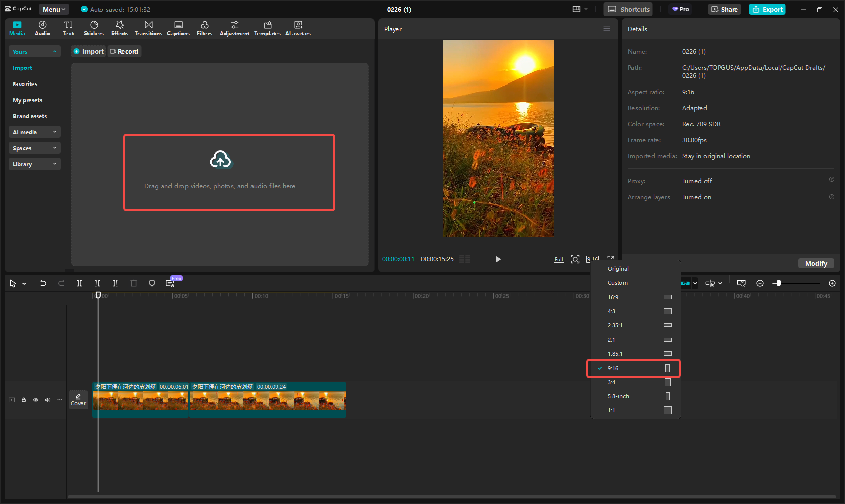Click the Undo arrow in timeline toolbar
This screenshot has height=504, width=845.
pyautogui.click(x=43, y=283)
